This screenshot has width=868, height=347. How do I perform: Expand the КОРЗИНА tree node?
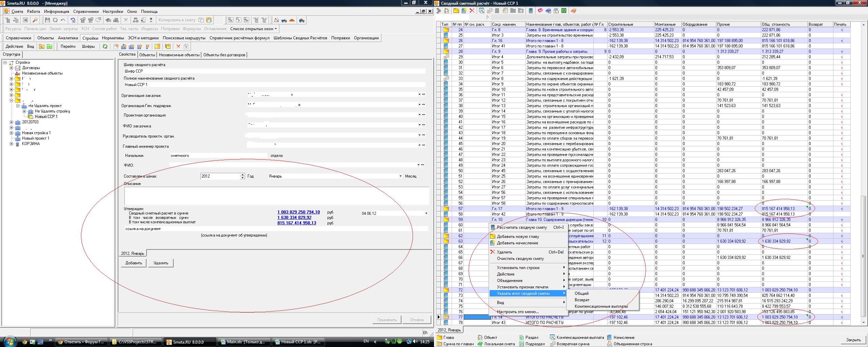12,144
